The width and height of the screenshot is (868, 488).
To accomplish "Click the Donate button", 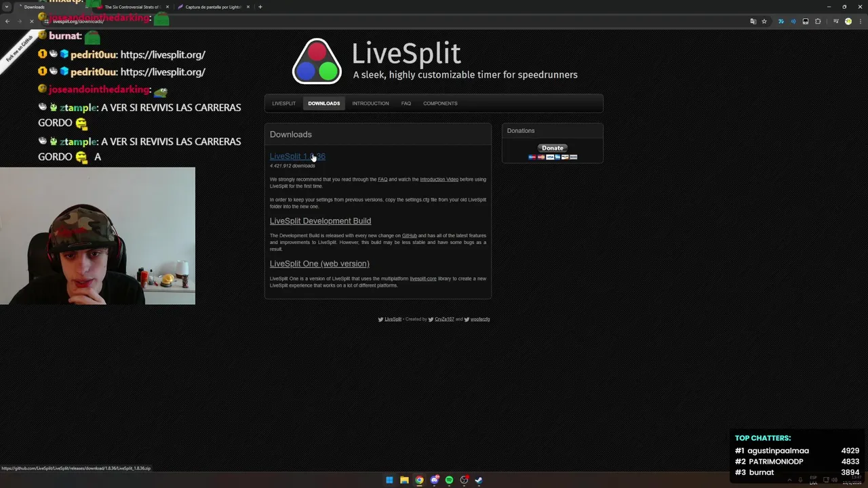I will (552, 148).
